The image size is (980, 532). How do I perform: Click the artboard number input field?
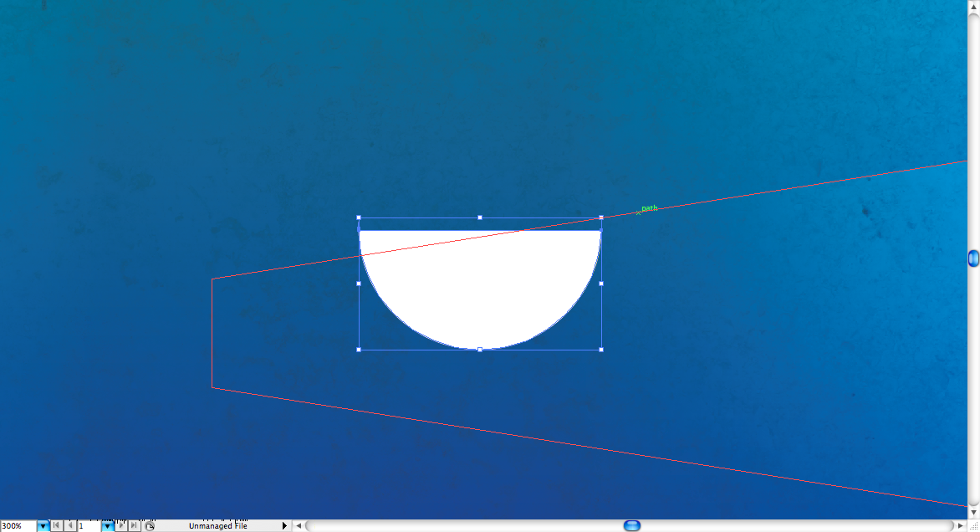tap(89, 526)
